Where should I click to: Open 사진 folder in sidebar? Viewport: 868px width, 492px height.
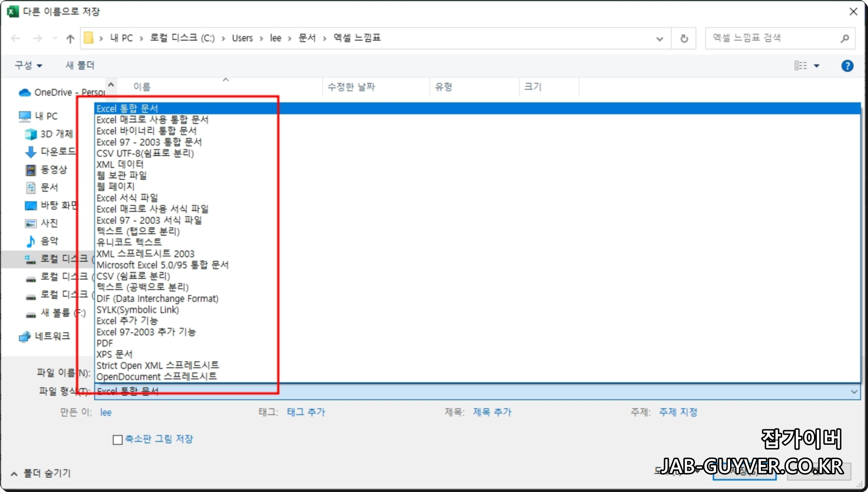41,223
